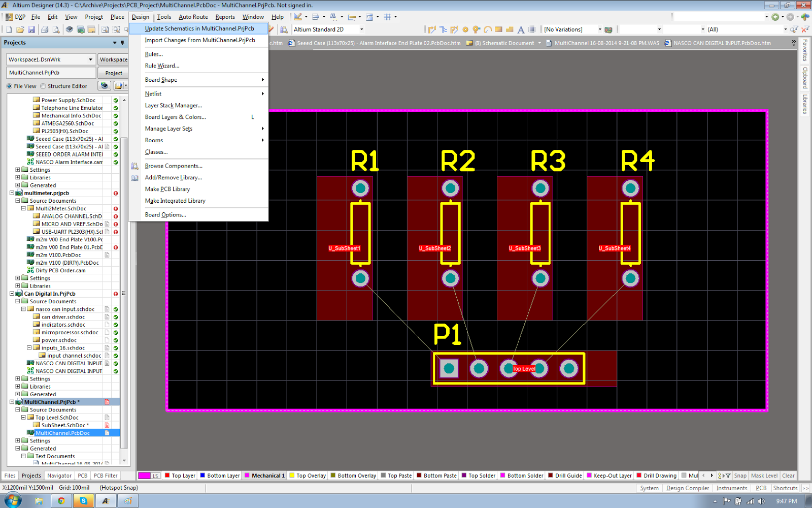The width and height of the screenshot is (812, 508).
Task: Open the Workspace1.DsnWrk dropdown
Action: [91, 59]
